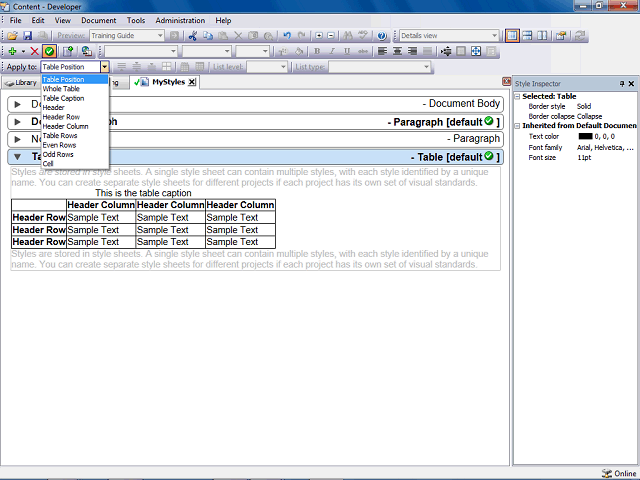Choose Odd Rows from the dropdown list
This screenshot has width=640, height=480.
click(x=75, y=155)
